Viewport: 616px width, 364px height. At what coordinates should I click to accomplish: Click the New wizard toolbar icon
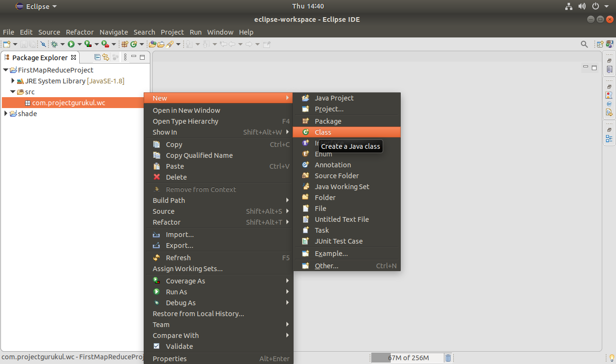(x=7, y=44)
